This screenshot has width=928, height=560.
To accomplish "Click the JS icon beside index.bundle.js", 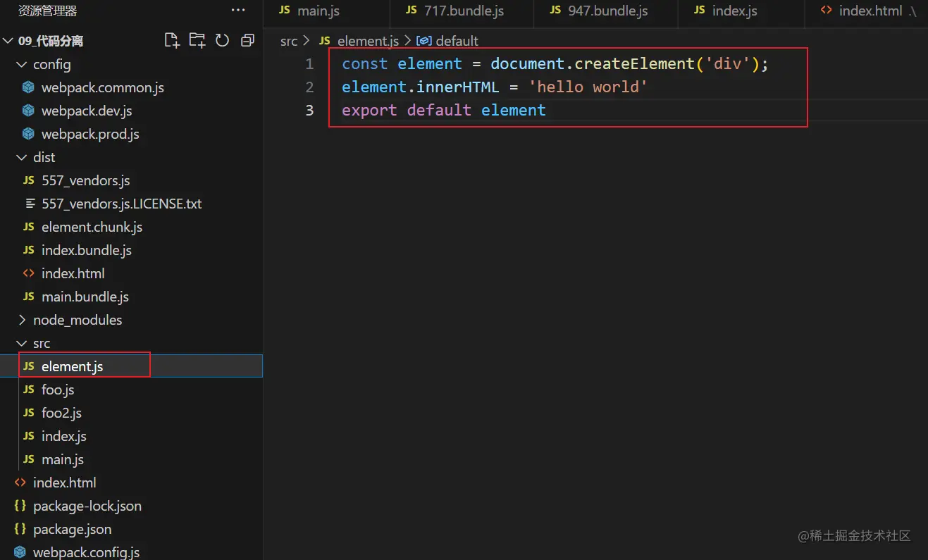I will point(28,250).
